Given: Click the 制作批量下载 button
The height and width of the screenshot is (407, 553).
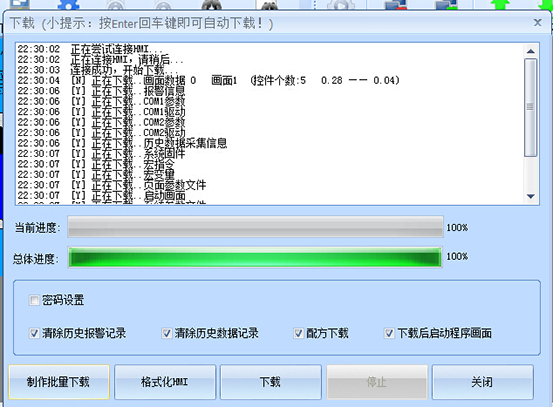Looking at the screenshot, I should pos(59,382).
